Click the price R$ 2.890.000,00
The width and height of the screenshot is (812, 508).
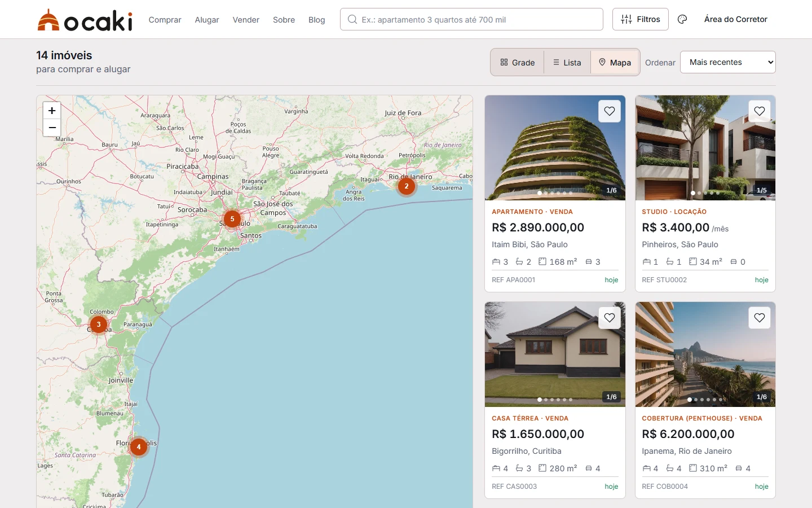click(x=538, y=227)
